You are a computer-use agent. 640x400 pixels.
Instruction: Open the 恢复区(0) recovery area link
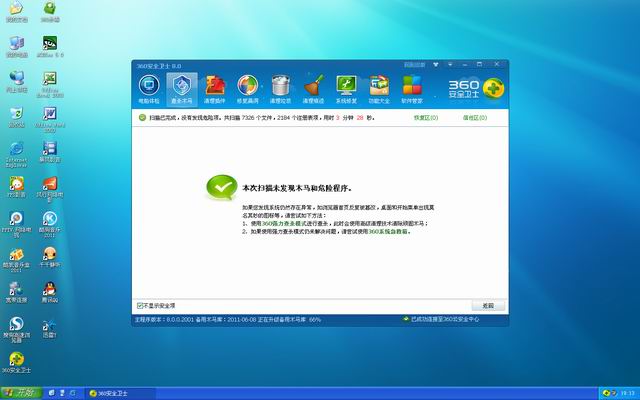[426, 118]
